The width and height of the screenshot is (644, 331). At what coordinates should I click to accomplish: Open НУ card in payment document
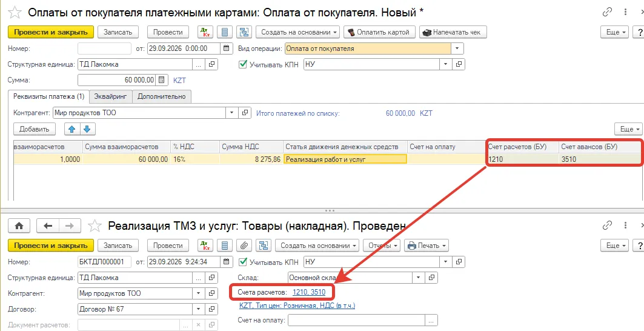[459, 64]
